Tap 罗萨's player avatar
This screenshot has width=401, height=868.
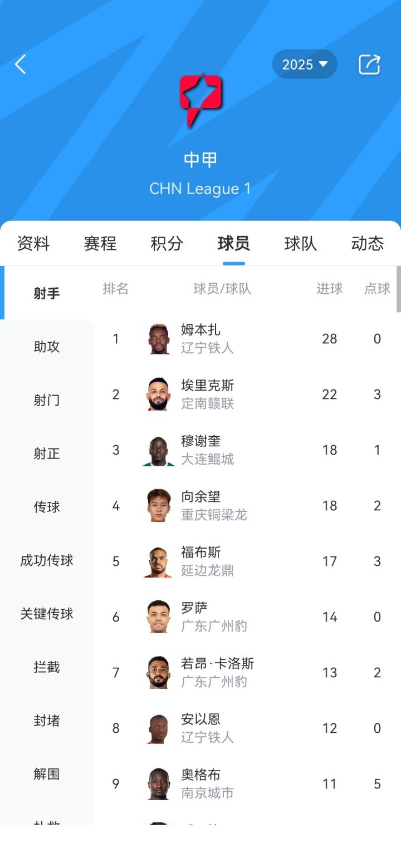click(159, 617)
